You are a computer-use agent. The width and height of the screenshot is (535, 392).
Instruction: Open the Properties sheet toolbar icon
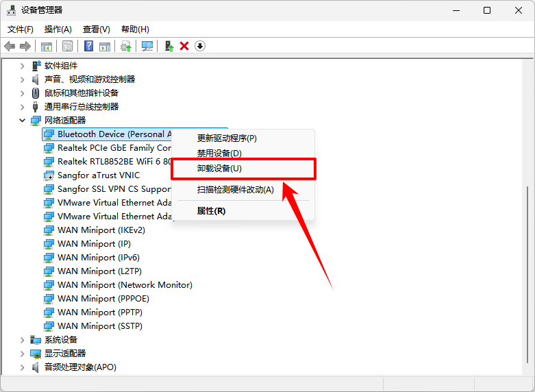68,46
